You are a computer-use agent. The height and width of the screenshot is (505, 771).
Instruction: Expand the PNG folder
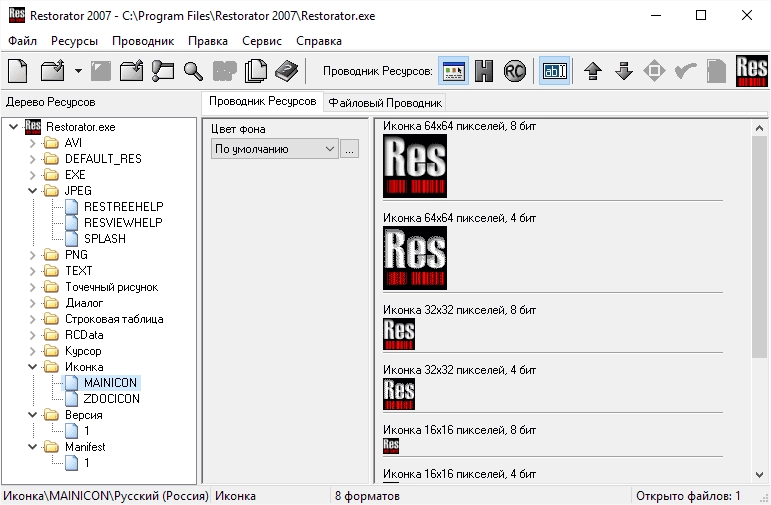pos(32,255)
